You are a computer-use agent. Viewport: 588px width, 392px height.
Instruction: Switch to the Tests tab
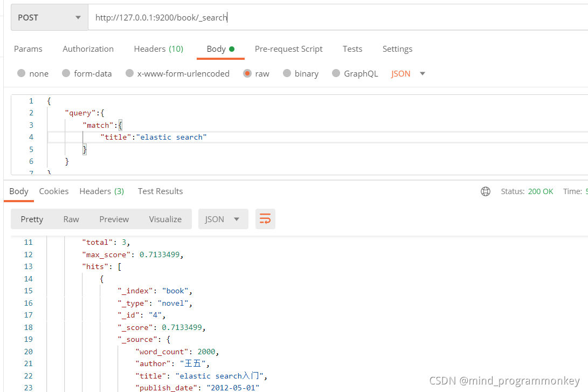(352, 49)
